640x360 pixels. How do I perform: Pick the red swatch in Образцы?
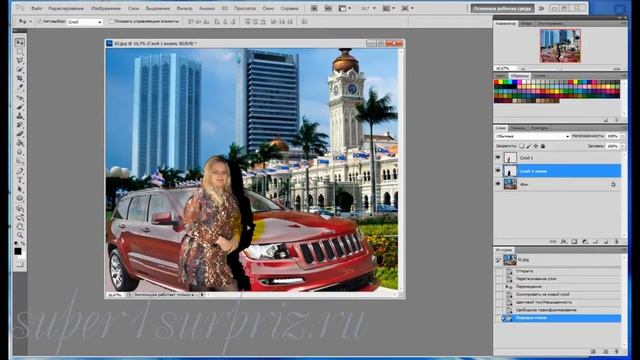pos(496,82)
